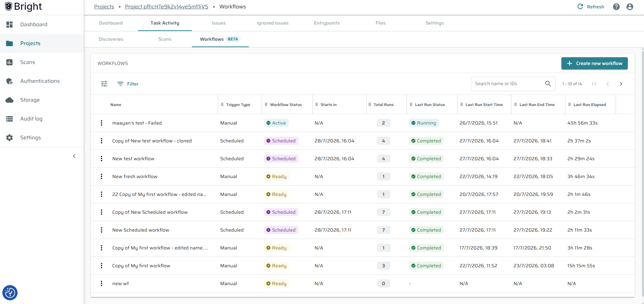Open actions menu for new wf row
Image resolution: width=644 pixels, height=304 pixels.
pyautogui.click(x=101, y=283)
